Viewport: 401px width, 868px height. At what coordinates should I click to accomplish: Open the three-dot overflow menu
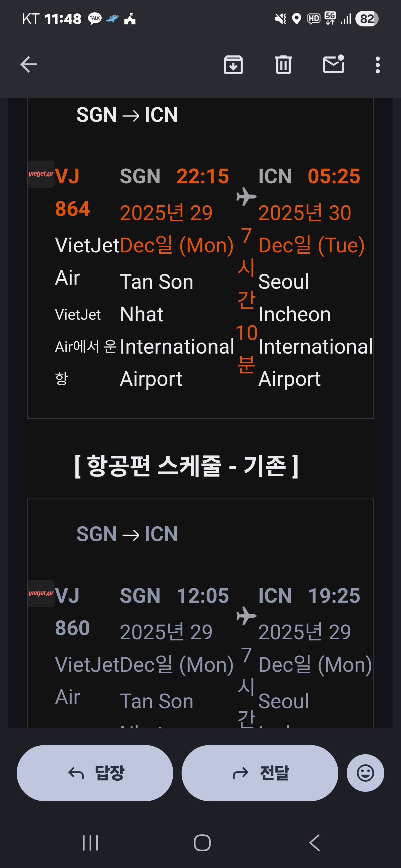tap(377, 64)
